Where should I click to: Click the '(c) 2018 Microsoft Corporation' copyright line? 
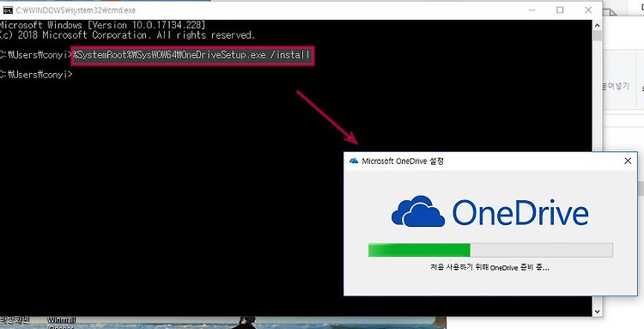(x=127, y=35)
